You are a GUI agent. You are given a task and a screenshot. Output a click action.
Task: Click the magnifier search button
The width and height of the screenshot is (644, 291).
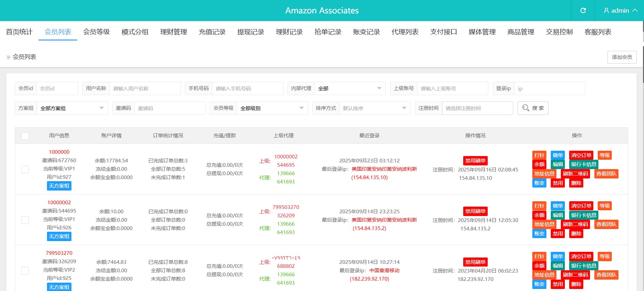[x=533, y=108]
